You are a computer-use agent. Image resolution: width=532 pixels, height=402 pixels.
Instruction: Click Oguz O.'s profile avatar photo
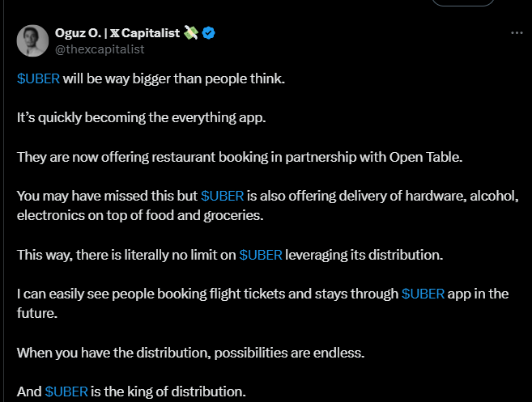[x=32, y=40]
